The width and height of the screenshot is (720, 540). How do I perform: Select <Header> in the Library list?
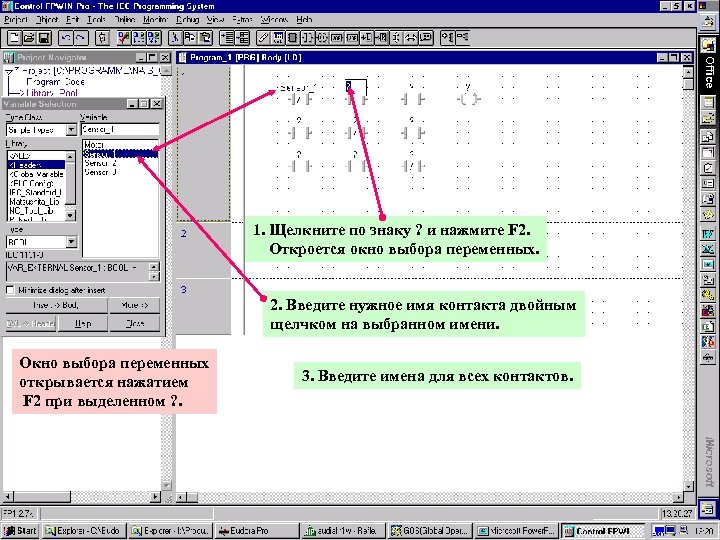[x=37, y=165]
